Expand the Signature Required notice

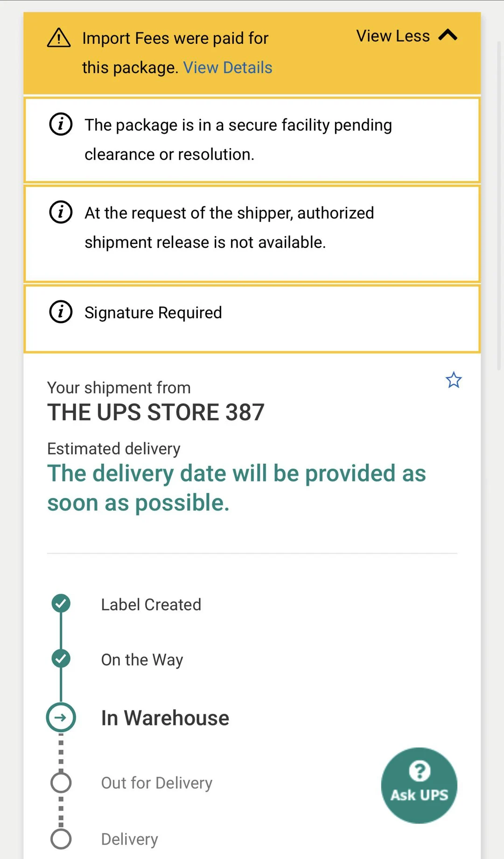coord(153,312)
